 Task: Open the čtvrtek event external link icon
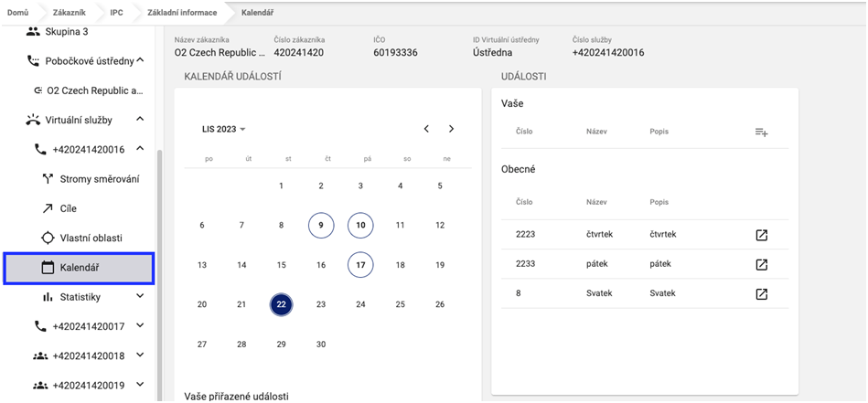[761, 235]
